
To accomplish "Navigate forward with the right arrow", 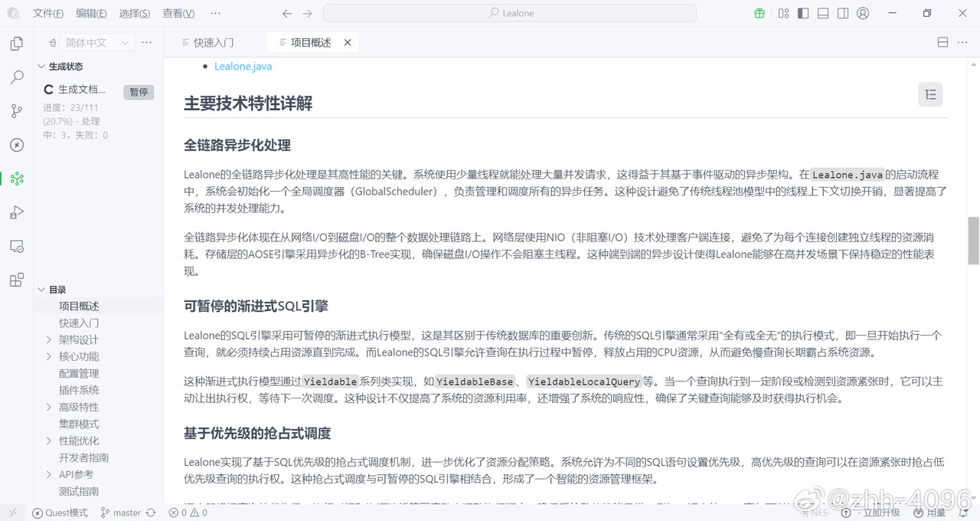I will (307, 13).
